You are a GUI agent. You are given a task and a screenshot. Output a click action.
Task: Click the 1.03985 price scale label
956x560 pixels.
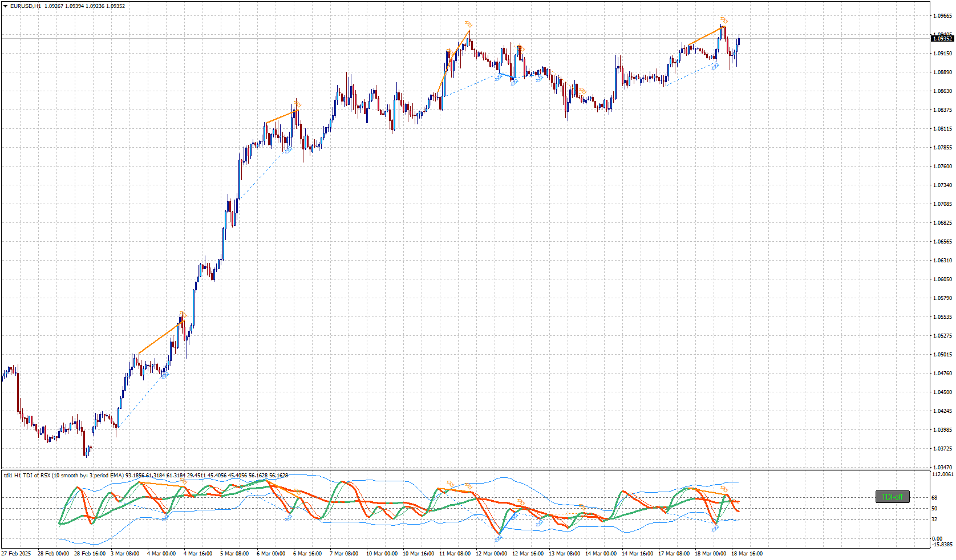click(x=942, y=430)
